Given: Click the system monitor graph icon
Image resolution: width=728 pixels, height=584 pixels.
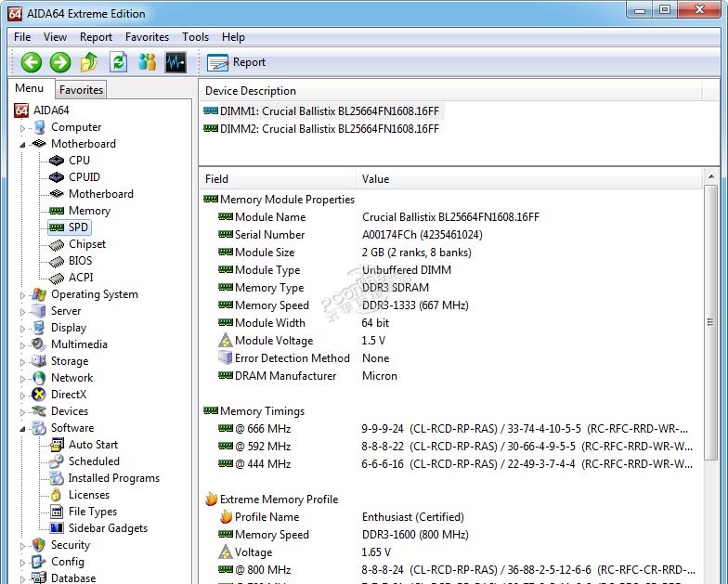Looking at the screenshot, I should 175,62.
